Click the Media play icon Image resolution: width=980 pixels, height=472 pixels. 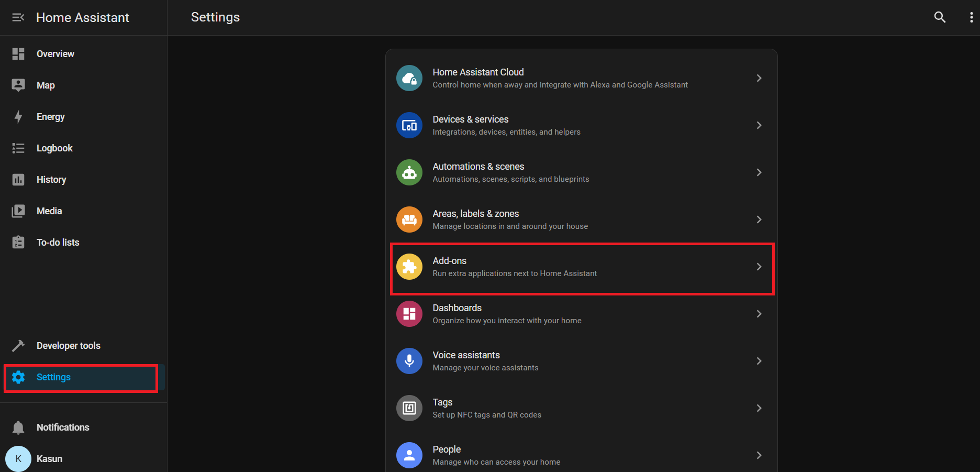pyautogui.click(x=18, y=211)
